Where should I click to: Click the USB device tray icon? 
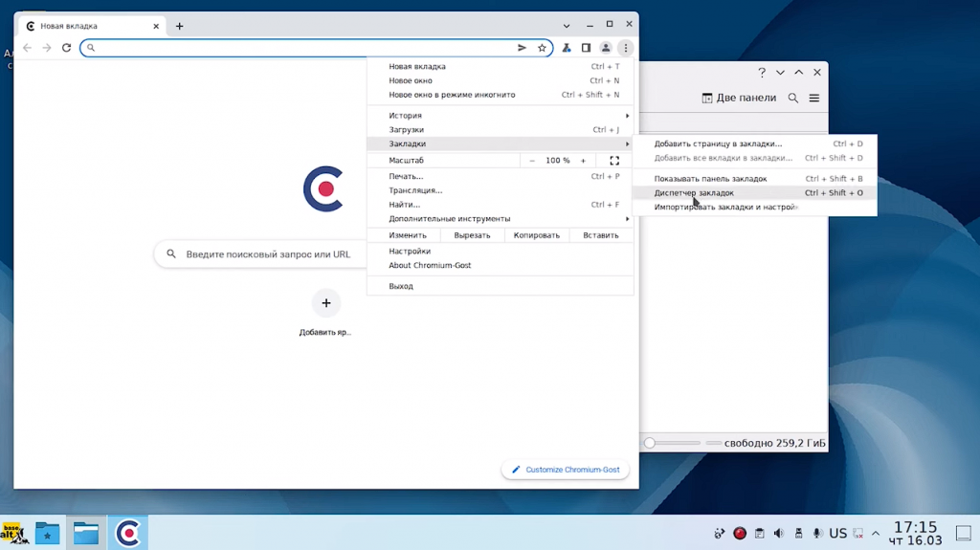[798, 533]
